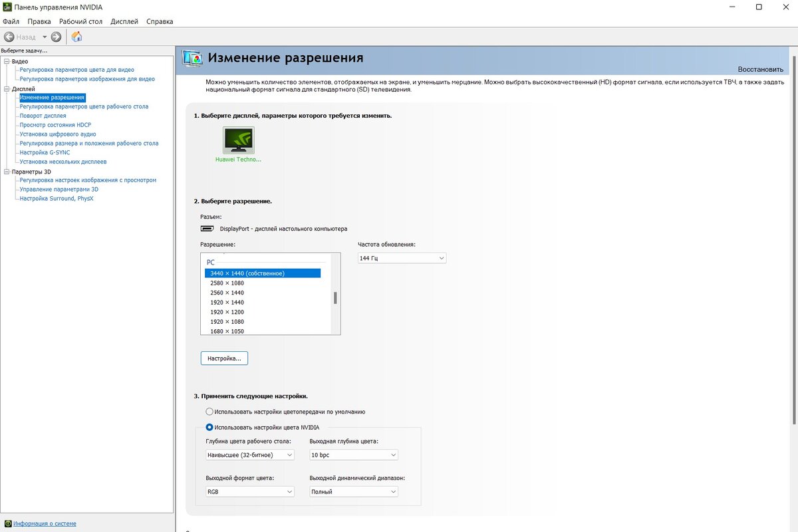The width and height of the screenshot is (798, 532).
Task: Click the Back arrow icon in toolbar
Action: (x=9, y=37)
